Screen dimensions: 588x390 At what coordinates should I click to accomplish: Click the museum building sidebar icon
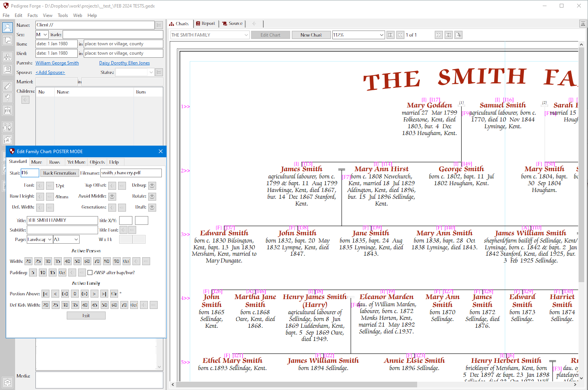[x=8, y=110]
